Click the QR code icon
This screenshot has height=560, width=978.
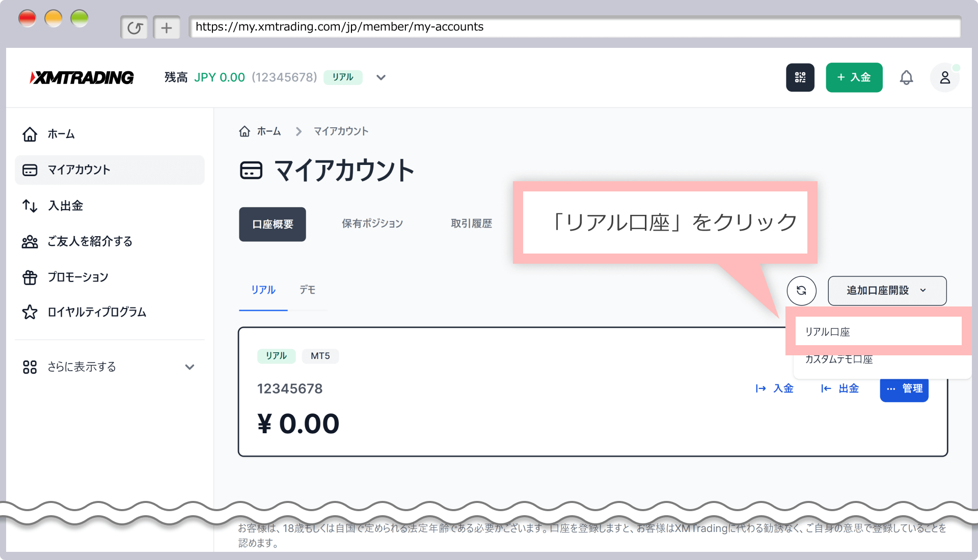click(x=800, y=77)
